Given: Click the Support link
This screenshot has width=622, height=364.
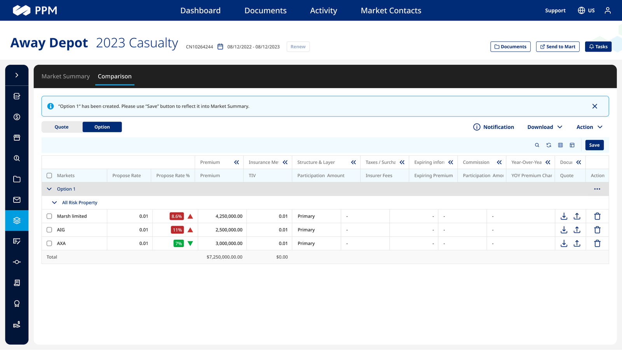Looking at the screenshot, I should click(555, 10).
